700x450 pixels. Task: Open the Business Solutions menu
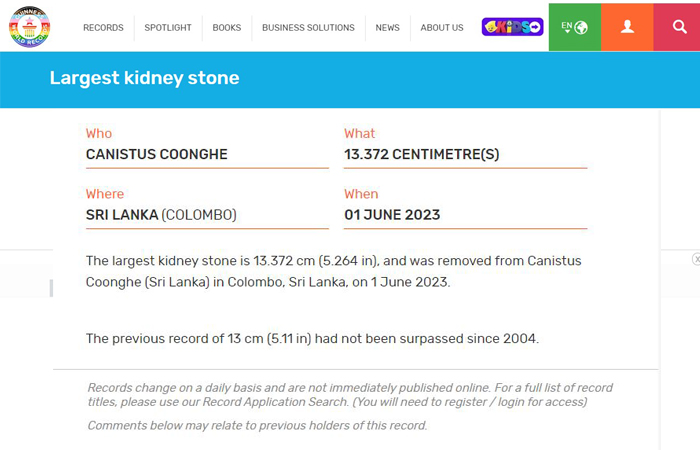pyautogui.click(x=308, y=28)
